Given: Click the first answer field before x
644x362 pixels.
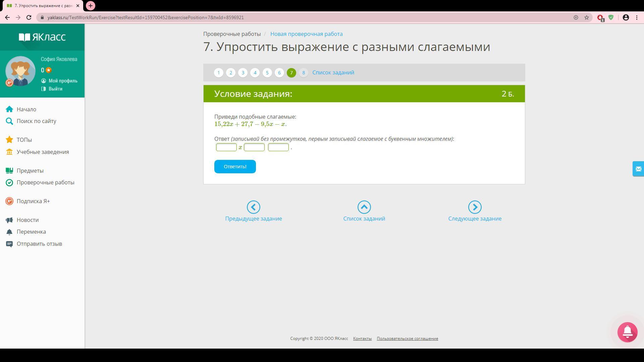Looking at the screenshot, I should point(226,147).
